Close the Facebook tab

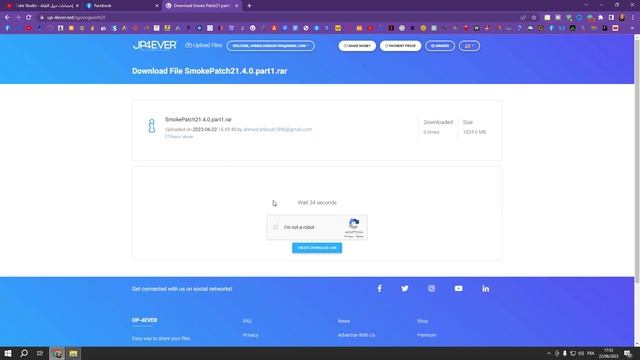pyautogui.click(x=157, y=6)
